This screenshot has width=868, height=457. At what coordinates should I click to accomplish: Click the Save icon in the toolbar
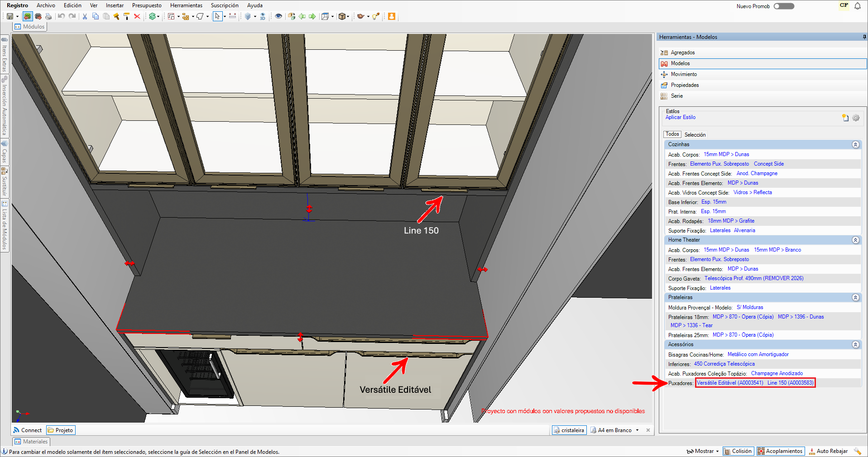tap(10, 16)
